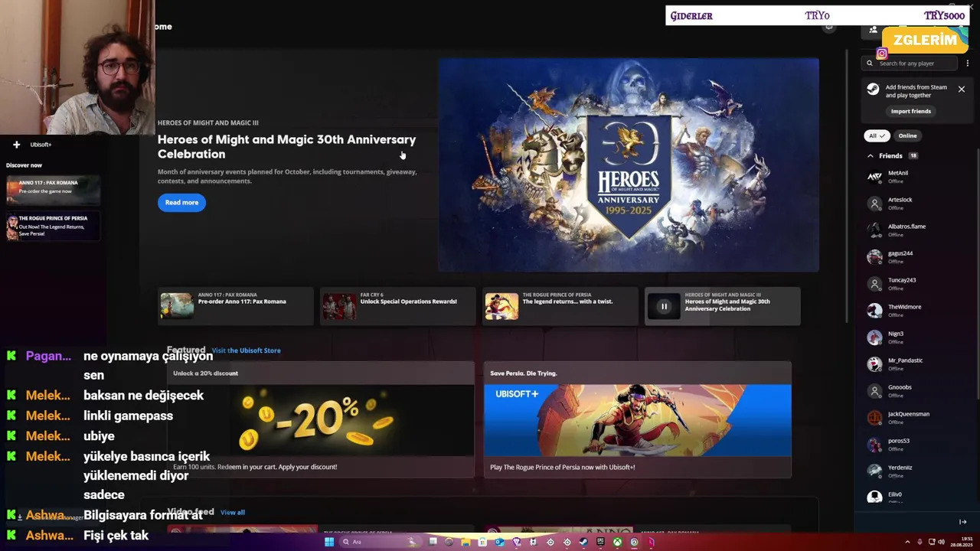Click the Friends count badge showing 18
The image size is (980, 551).
913,156
